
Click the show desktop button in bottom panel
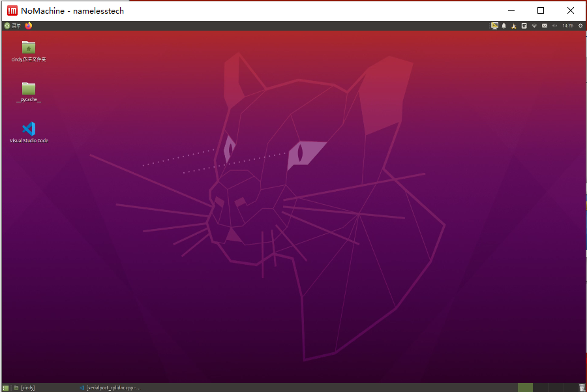(x=5, y=388)
